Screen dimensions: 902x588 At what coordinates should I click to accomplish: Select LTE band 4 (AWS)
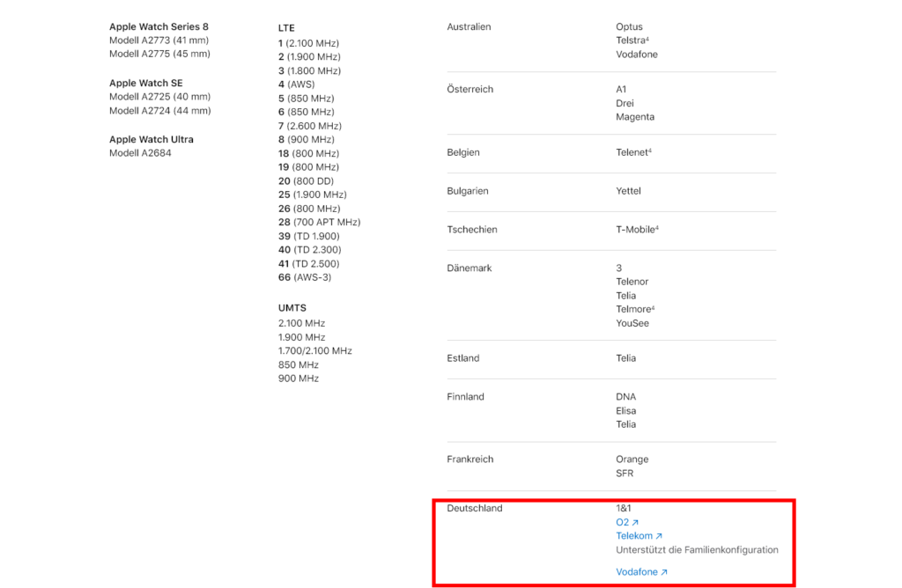pos(296,84)
